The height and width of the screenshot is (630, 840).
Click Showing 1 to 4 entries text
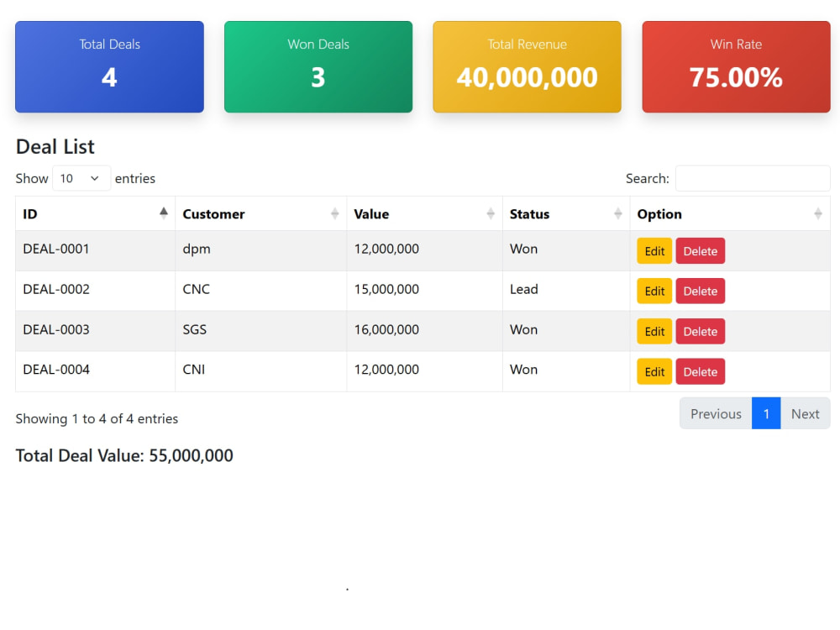(97, 419)
